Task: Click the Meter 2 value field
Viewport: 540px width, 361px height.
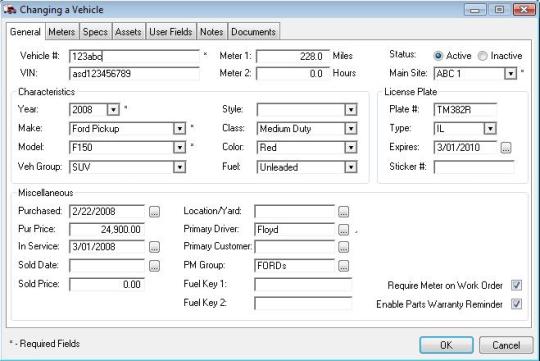Action: (x=292, y=74)
